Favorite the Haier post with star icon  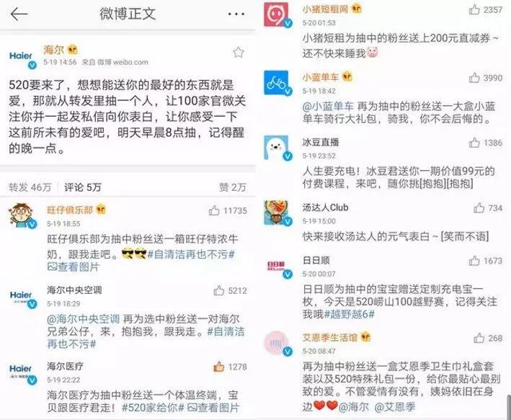[x=239, y=52]
